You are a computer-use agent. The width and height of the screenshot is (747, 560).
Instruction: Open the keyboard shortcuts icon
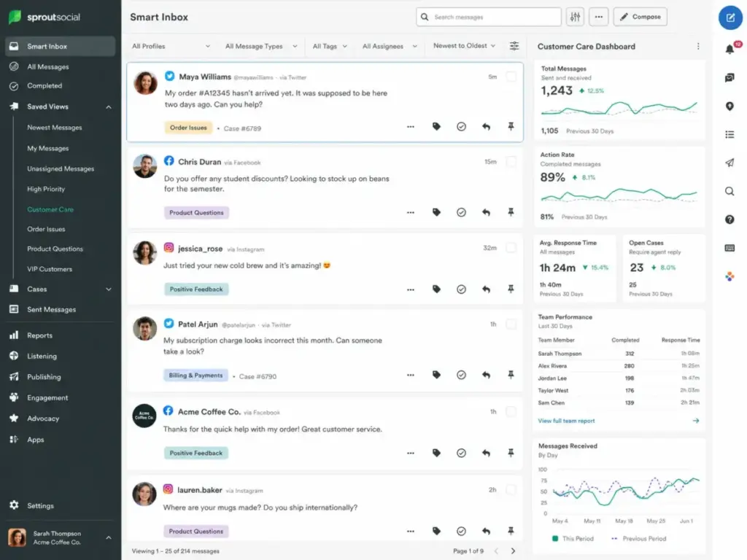click(729, 248)
